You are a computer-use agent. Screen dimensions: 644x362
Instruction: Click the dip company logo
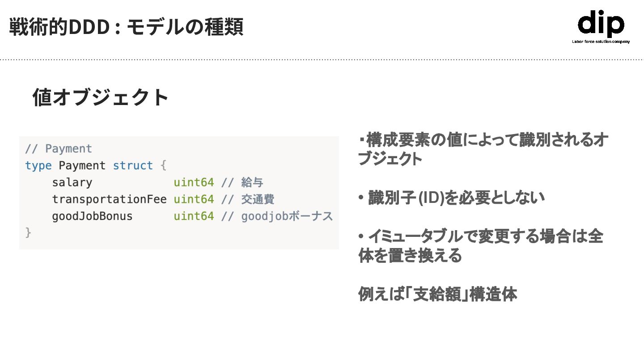click(x=601, y=24)
